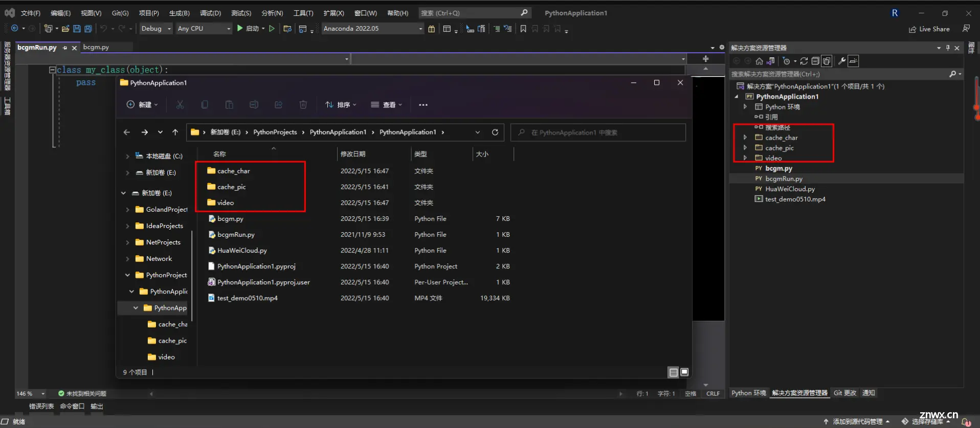Click the Visual Studio search box
Image resolution: width=980 pixels, height=428 pixels.
click(x=474, y=13)
